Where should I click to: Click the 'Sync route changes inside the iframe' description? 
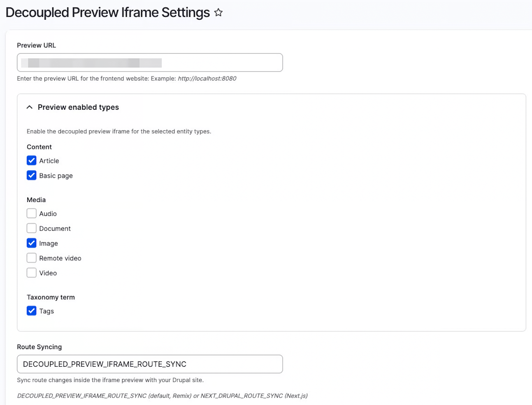110,380
